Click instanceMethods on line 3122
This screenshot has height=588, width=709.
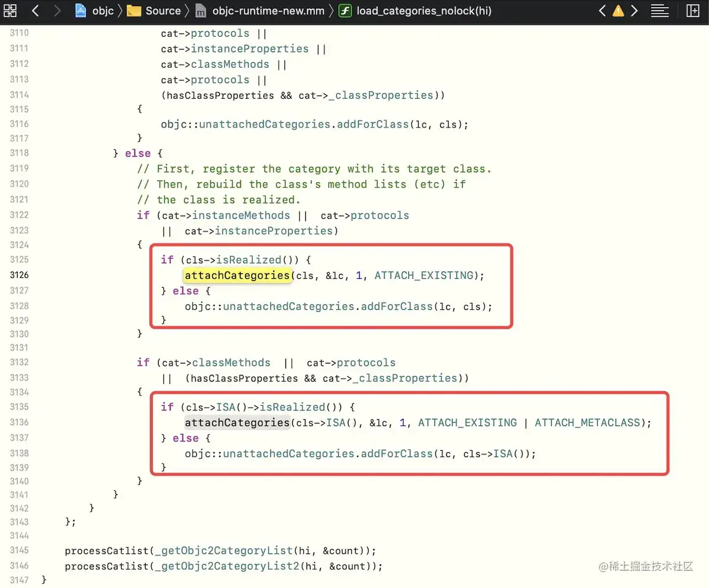(x=241, y=215)
